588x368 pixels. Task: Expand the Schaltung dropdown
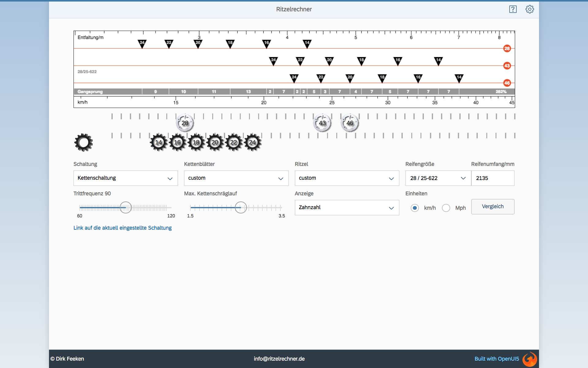126,178
